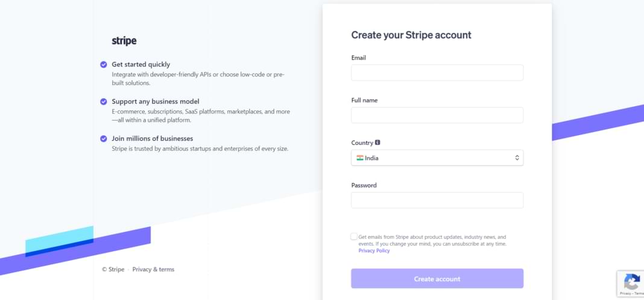Click the India flag icon
Image resolution: width=644 pixels, height=300 pixels.
[x=360, y=158]
